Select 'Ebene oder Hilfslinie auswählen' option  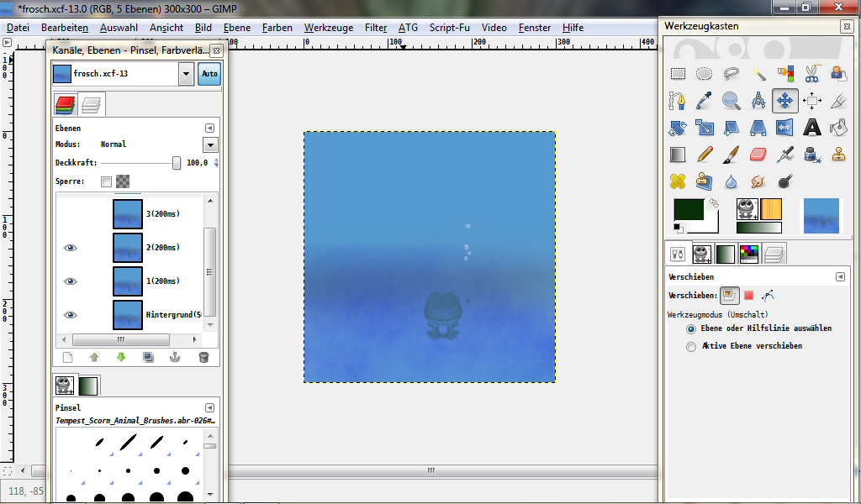pyautogui.click(x=691, y=329)
